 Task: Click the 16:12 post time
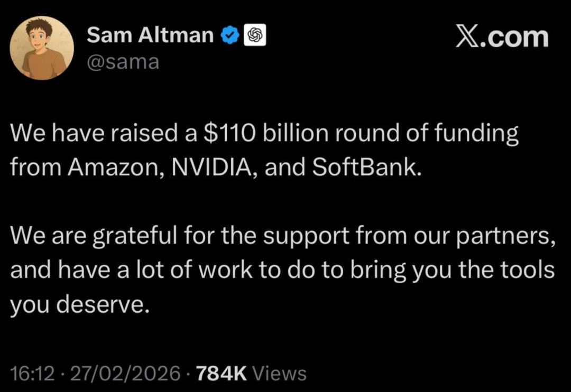[33, 374]
